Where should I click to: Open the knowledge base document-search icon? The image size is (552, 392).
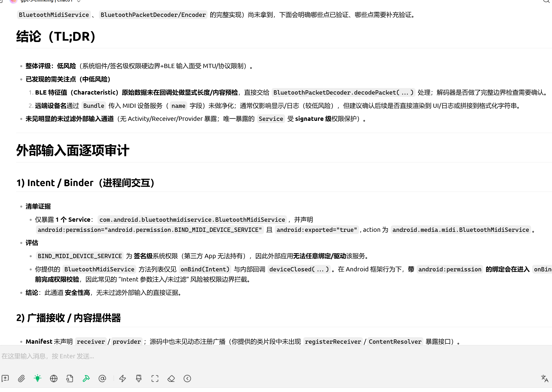coord(69,378)
